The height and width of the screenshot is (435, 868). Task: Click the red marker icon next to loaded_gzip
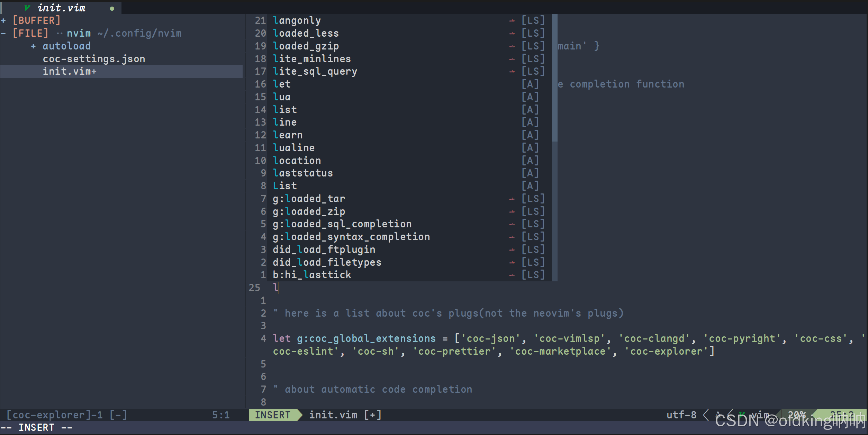[x=512, y=46]
